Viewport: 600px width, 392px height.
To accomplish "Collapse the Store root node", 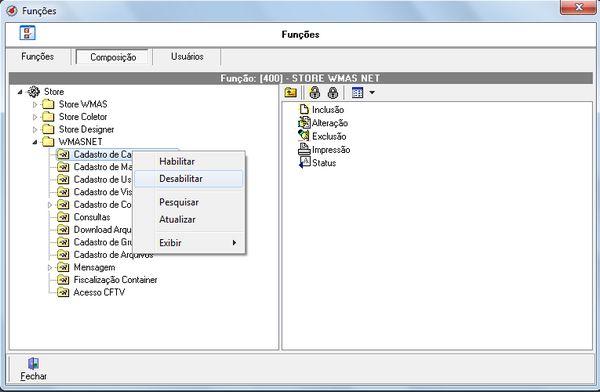I will 20,92.
